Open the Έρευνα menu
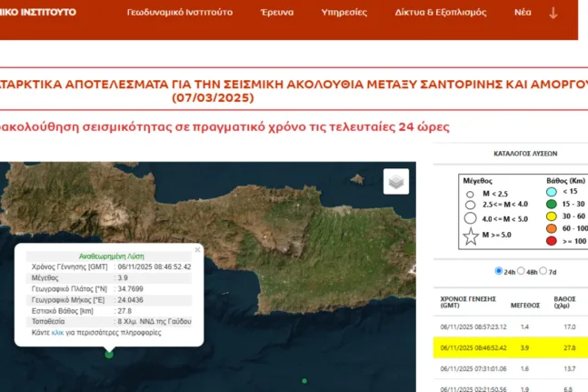The image size is (588, 392). (277, 14)
